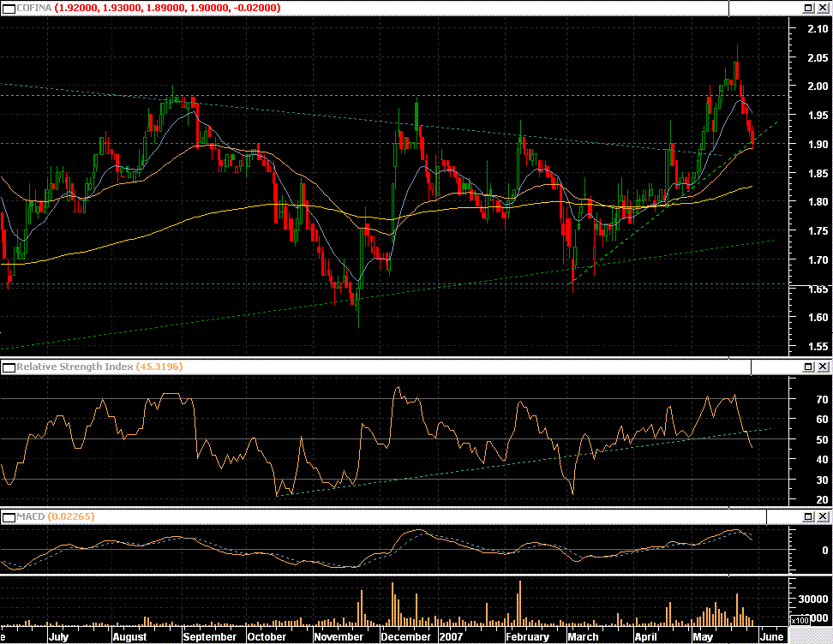Click the RSI axis label 40
The height and width of the screenshot is (644, 833).
[823, 460]
